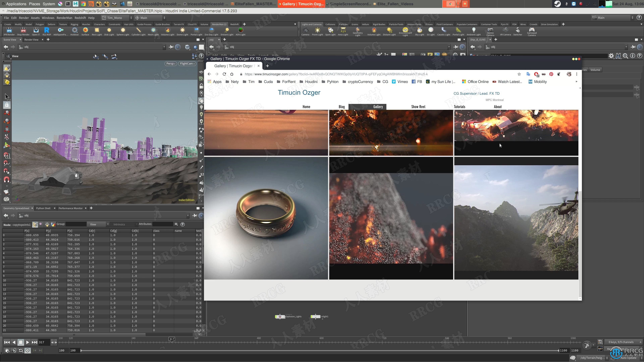Open the Main radial menu dropdown

(150, 18)
